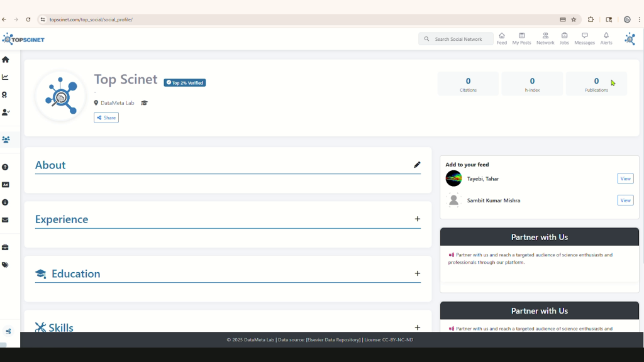This screenshot has height=362, width=644.
Task: Open the line chart icon in sidebar
Action: point(6,77)
